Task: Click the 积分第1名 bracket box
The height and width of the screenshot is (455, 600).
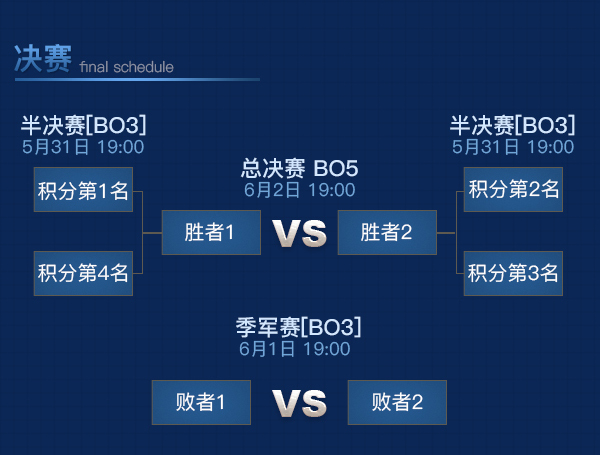Action: pyautogui.click(x=83, y=189)
